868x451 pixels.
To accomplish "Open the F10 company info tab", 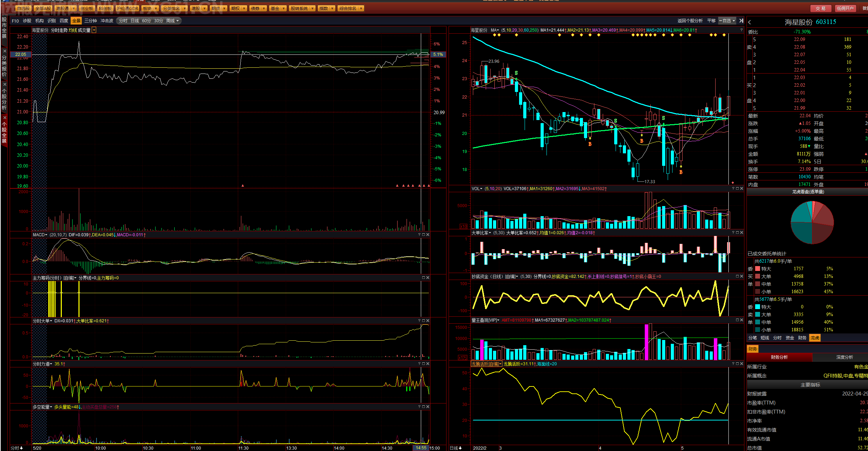I will [15, 21].
